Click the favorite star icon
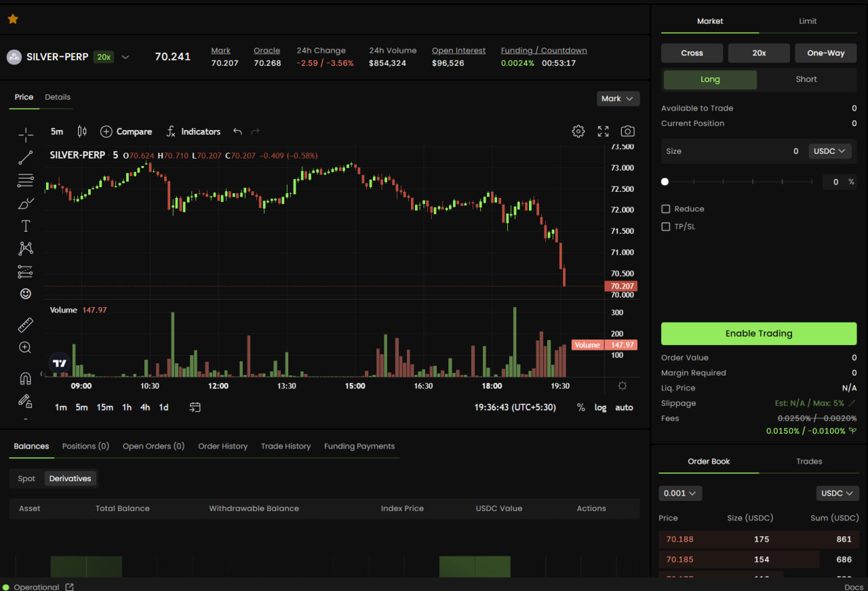Viewport: 868px width, 591px height. pyautogui.click(x=13, y=19)
